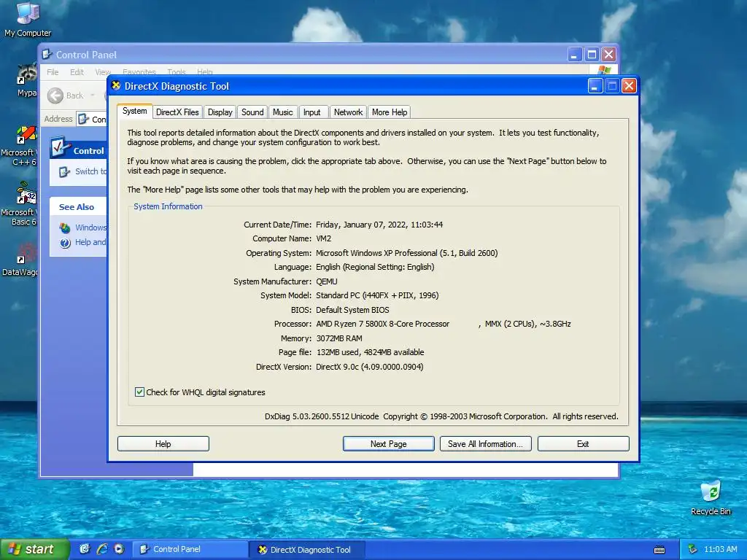Click the Control Panel address bar icon
Viewport: 747px width, 560px height.
coord(83,119)
